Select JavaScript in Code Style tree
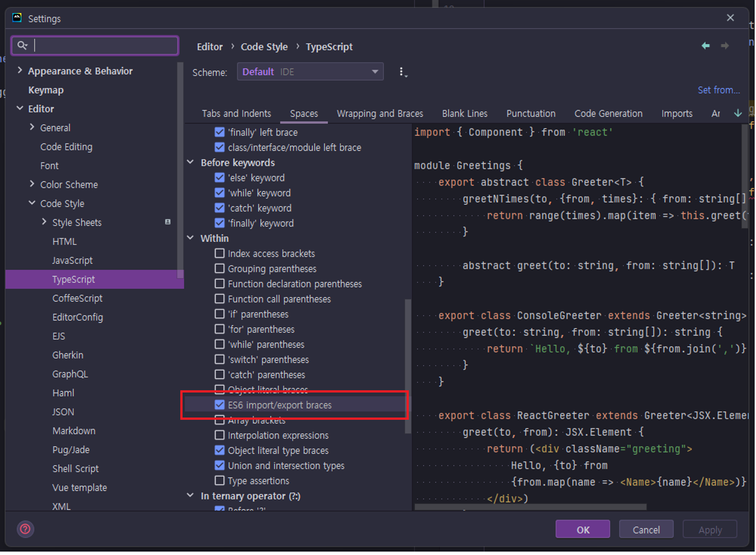Viewport: 756px width, 555px height. [72, 260]
